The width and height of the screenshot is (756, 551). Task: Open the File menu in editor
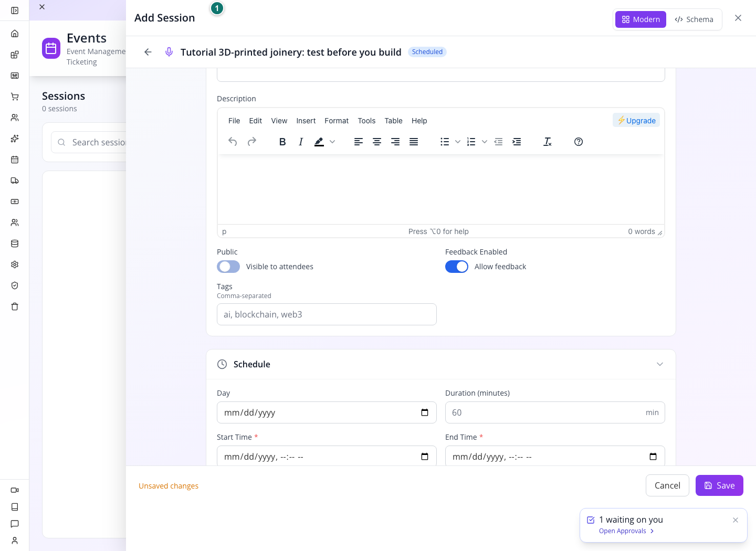(x=234, y=121)
